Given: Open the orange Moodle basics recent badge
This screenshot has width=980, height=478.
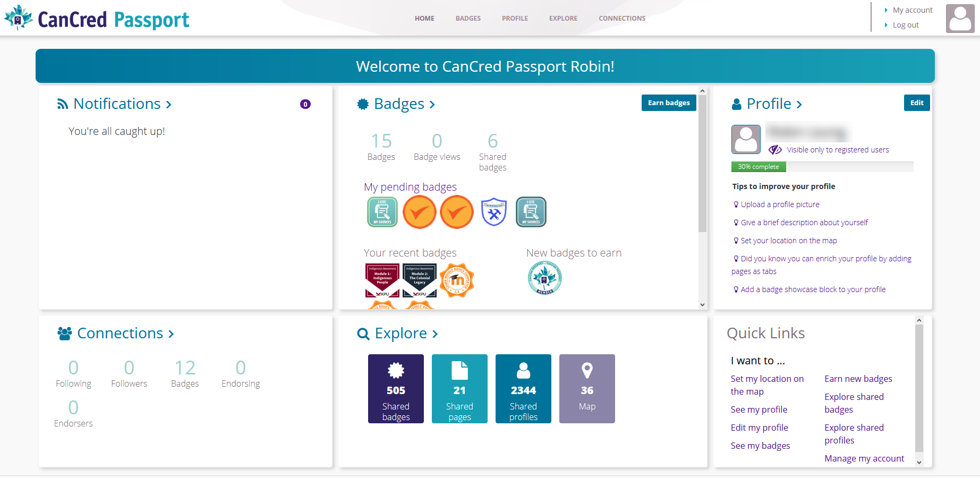Looking at the screenshot, I should point(457,280).
